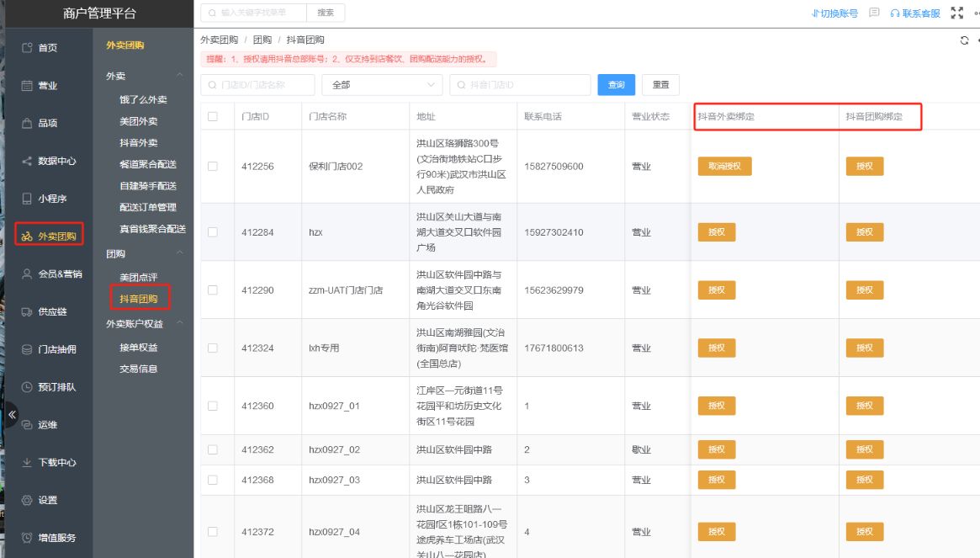Check the row for store 412360
The width and height of the screenshot is (980, 558).
coord(213,406)
